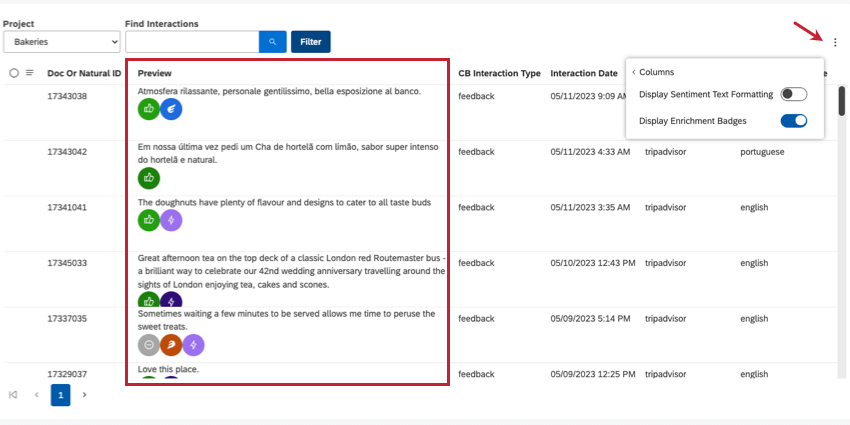
Task: Click the Find Interactions search field
Action: tap(192, 42)
